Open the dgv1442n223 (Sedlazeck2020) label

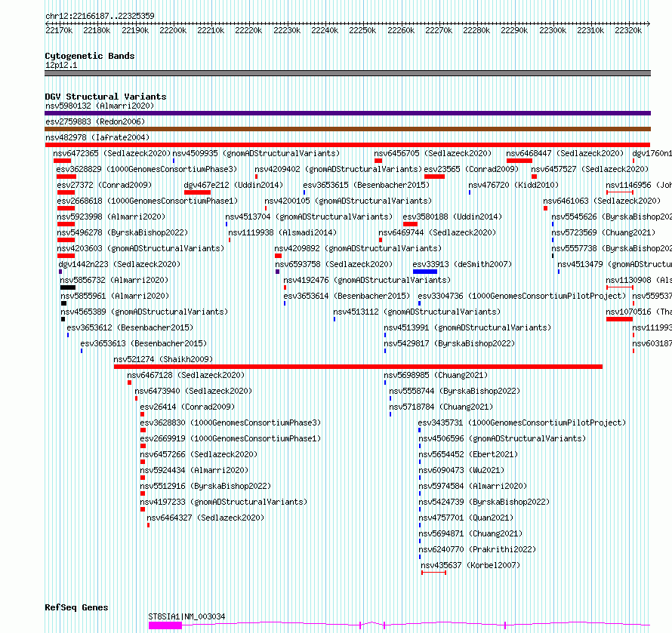(119, 264)
